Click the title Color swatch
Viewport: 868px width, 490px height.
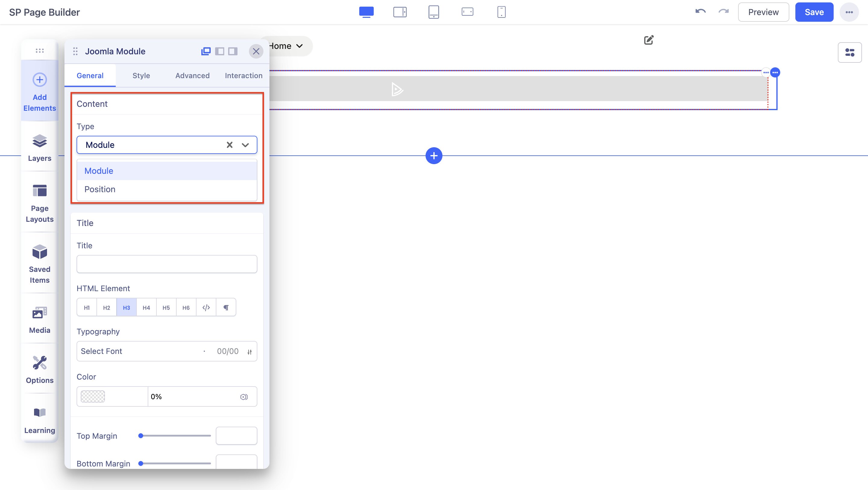[x=93, y=396]
